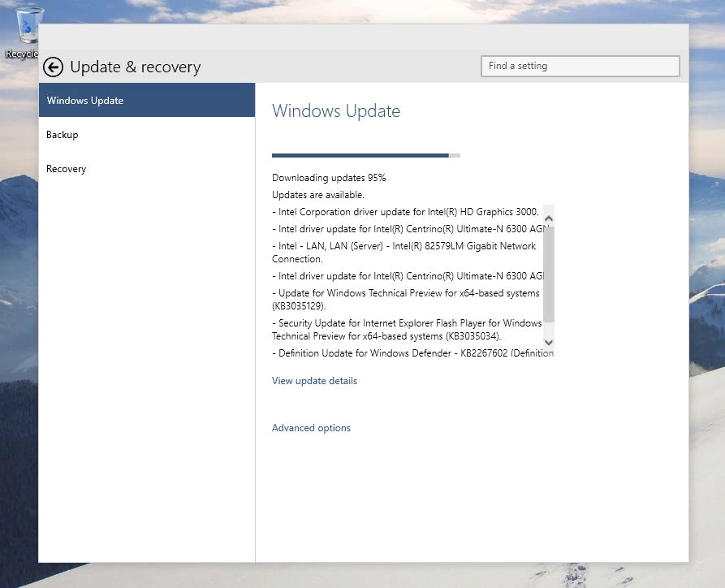
Task: Select the Intel HD Graphics 3000 driver update entry
Action: point(406,211)
